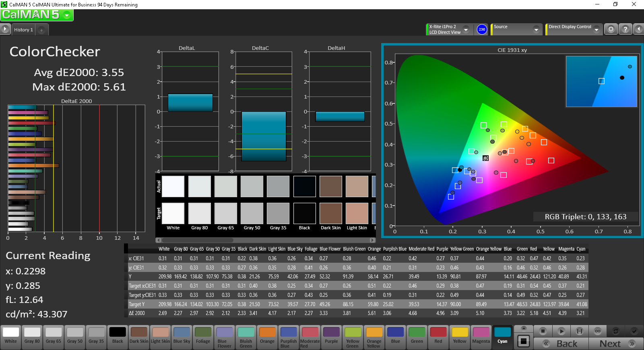
Task: Expand the pattern window up arrow
Action: point(523,329)
